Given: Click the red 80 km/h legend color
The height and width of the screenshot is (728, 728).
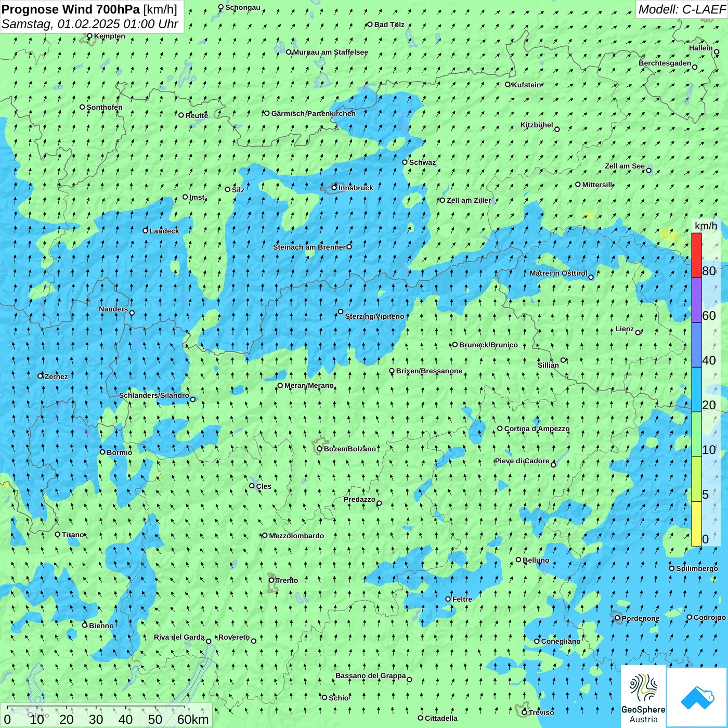Looking at the screenshot, I should pyautogui.click(x=696, y=255).
